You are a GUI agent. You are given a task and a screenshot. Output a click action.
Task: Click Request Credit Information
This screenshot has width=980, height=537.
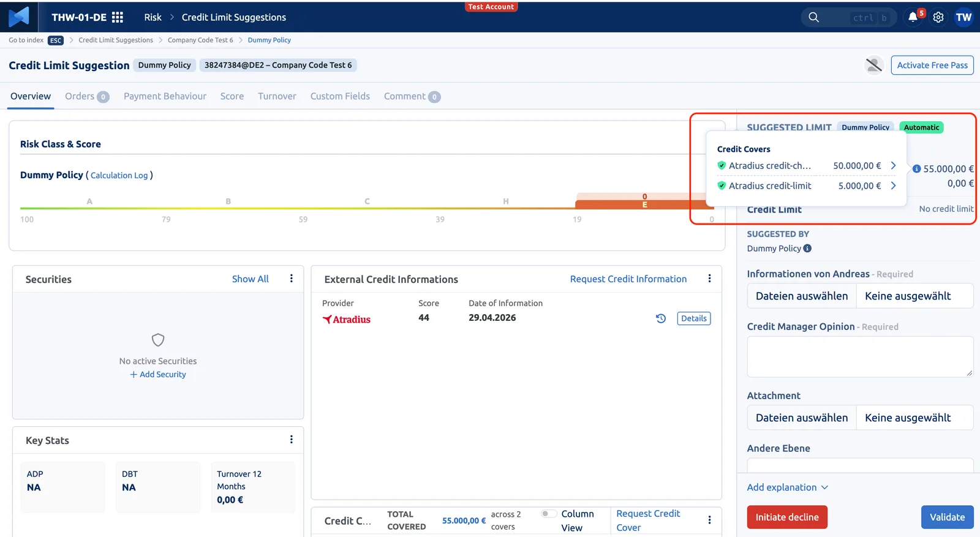[x=628, y=279]
